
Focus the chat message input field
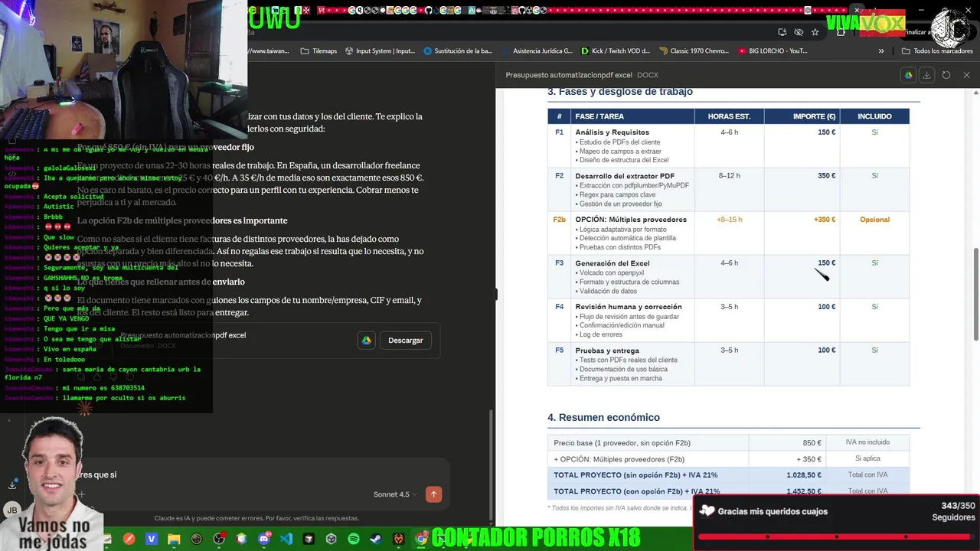tap(260, 474)
